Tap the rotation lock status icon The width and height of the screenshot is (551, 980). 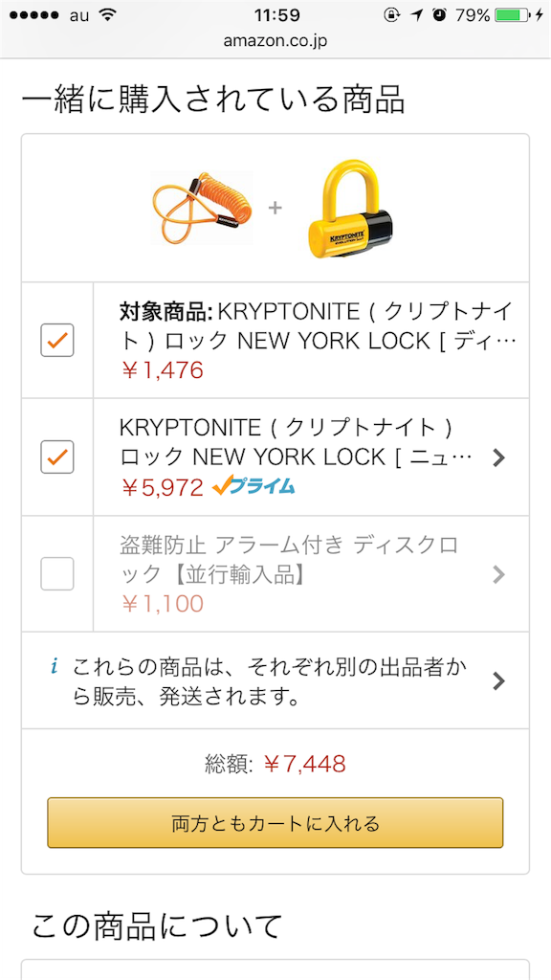(x=391, y=15)
